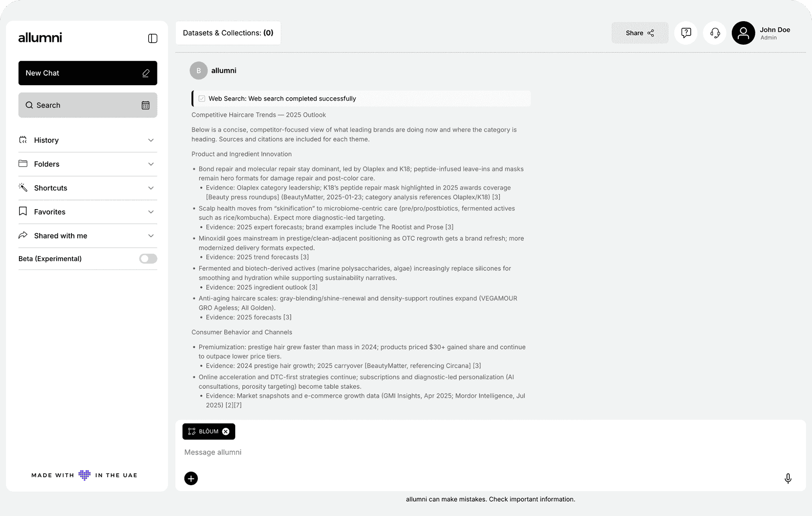
Task: Click the web search completed checkbox
Action: (x=202, y=98)
